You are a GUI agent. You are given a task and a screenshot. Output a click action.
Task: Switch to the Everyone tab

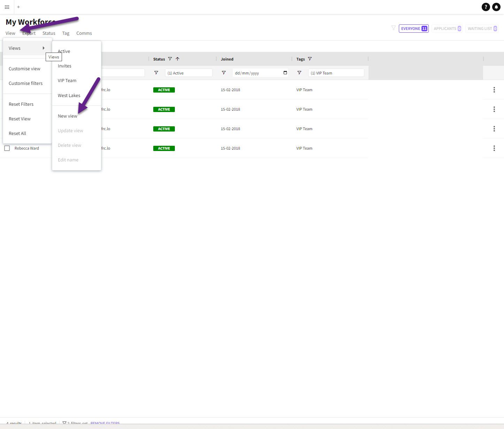coord(413,29)
